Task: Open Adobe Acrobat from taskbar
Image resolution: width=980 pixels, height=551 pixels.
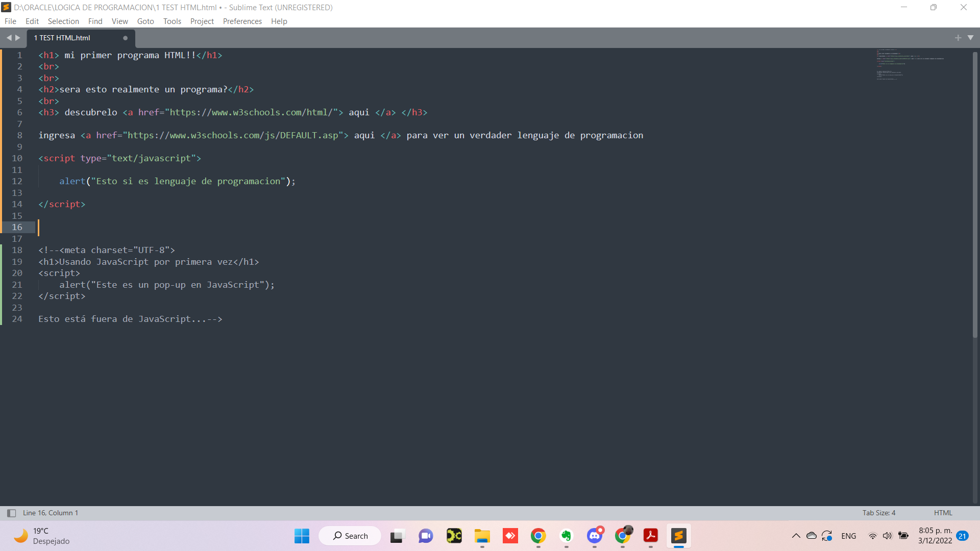Action: 650,536
